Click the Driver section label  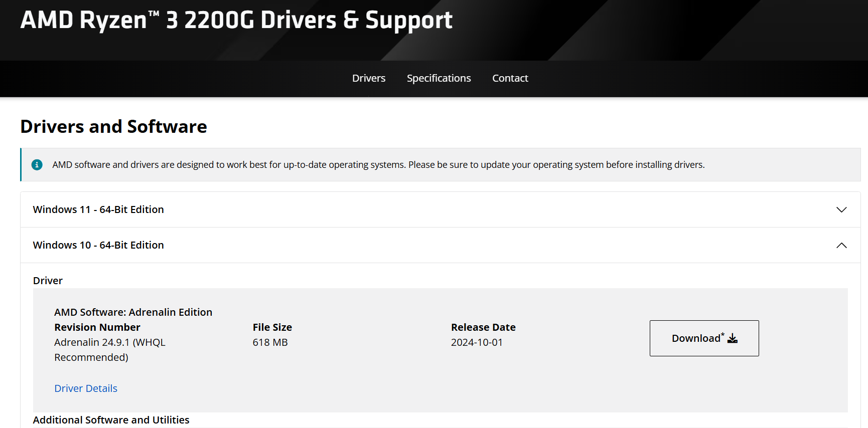click(x=48, y=281)
